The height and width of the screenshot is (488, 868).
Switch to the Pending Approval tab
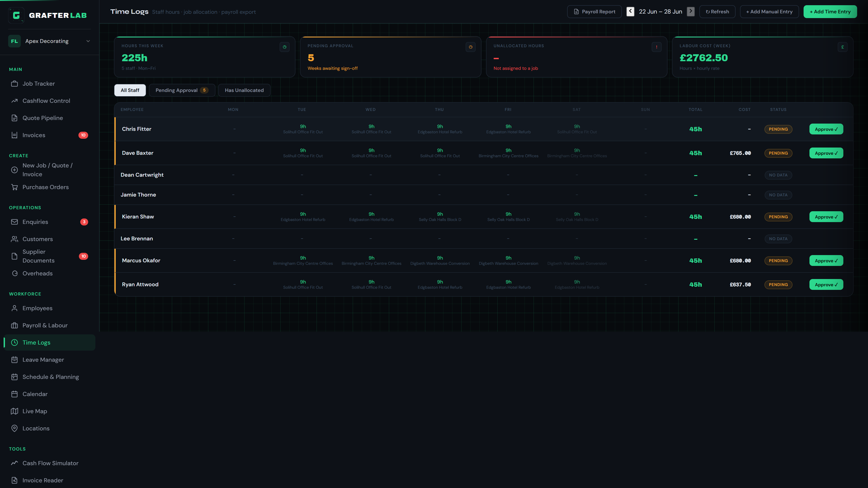pyautogui.click(x=182, y=90)
